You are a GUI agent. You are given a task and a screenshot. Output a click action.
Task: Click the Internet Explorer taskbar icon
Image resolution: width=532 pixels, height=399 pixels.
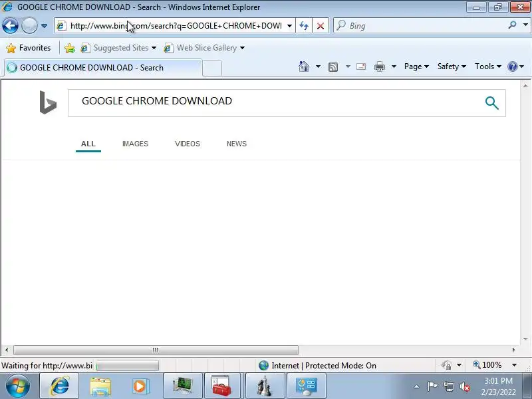coord(60,386)
